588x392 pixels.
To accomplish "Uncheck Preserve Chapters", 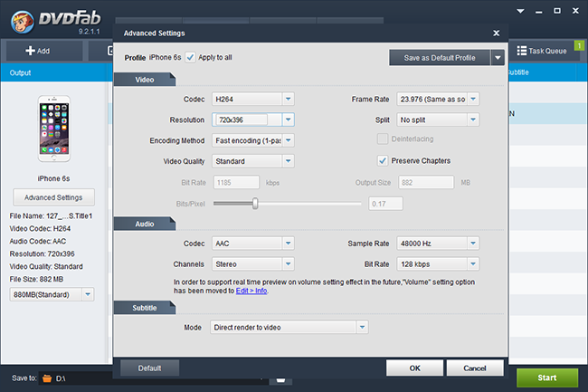I will 382,160.
